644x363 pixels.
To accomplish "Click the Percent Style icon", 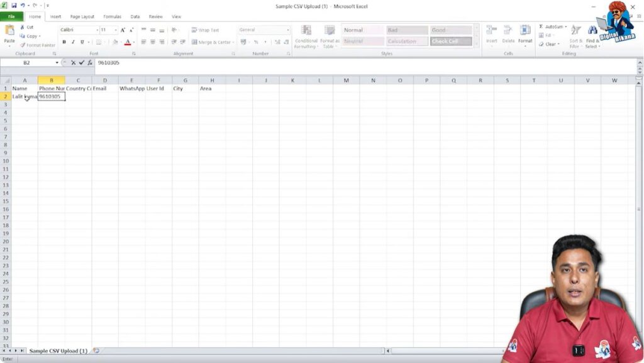I will point(256,42).
